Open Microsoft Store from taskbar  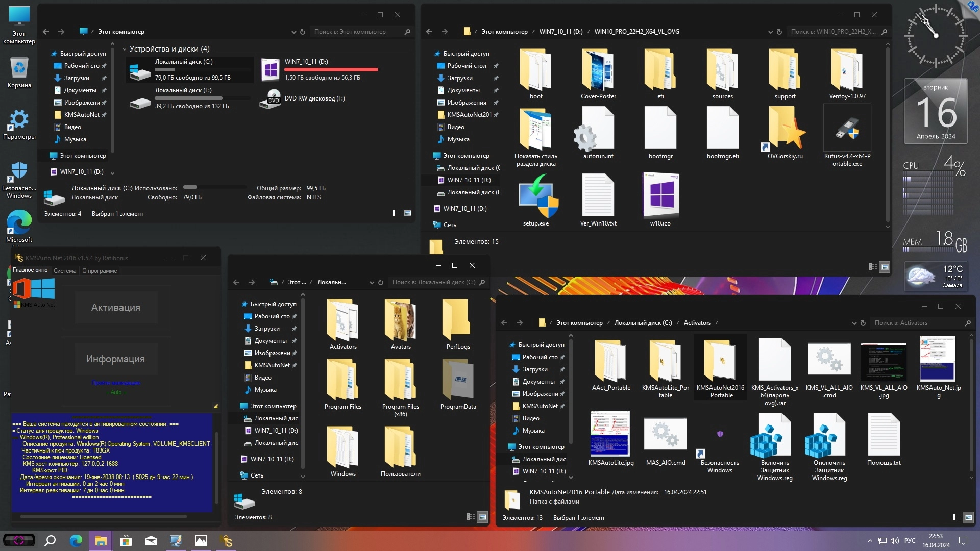pos(126,541)
